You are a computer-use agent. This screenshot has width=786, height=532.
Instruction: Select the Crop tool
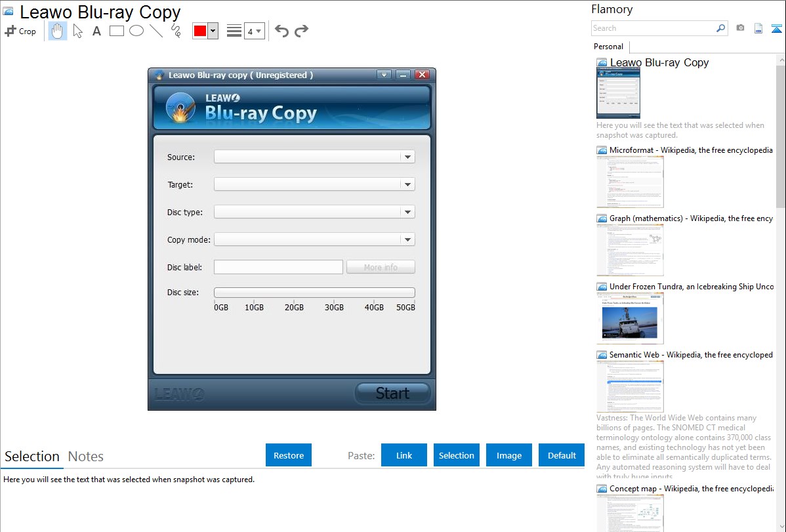pos(20,31)
